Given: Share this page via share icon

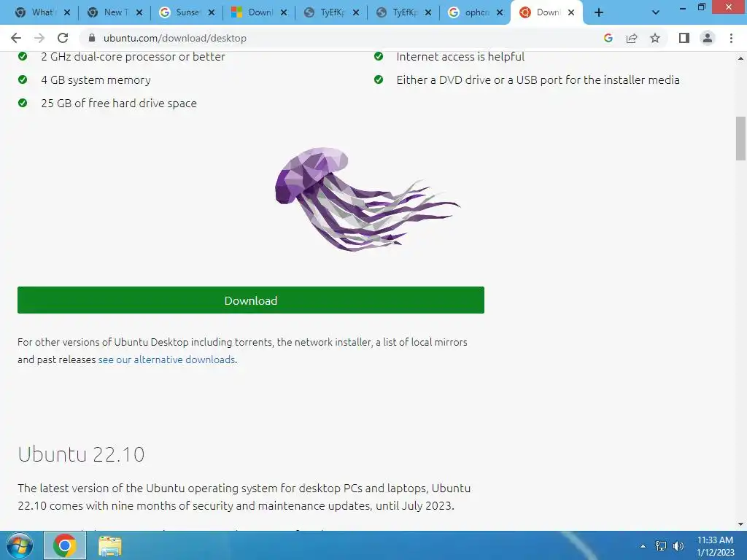Looking at the screenshot, I should point(632,38).
